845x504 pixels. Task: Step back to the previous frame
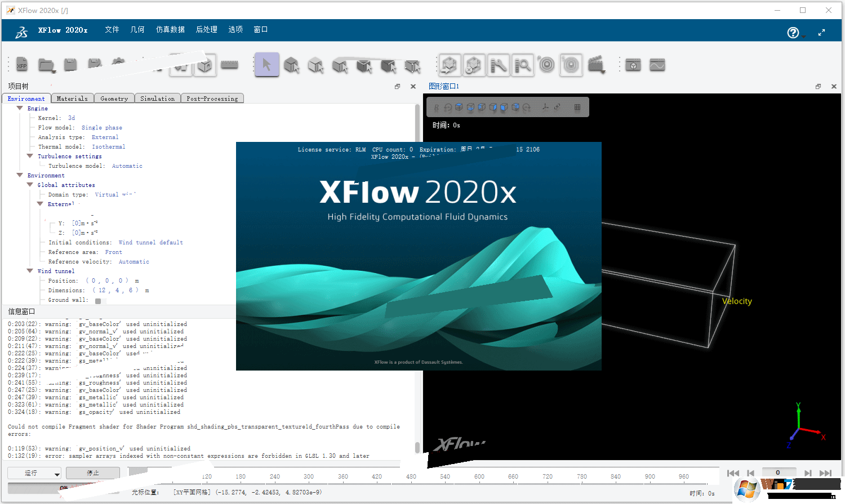(750, 473)
